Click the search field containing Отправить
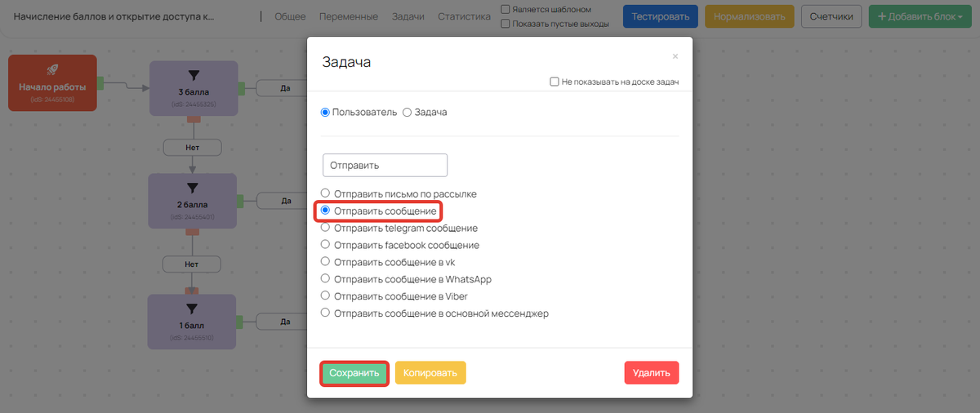The height and width of the screenshot is (413, 980). coord(385,165)
